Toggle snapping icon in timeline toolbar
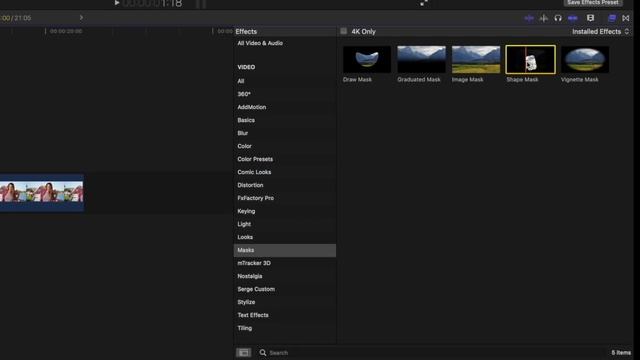The width and height of the screenshot is (640, 360). click(x=573, y=18)
